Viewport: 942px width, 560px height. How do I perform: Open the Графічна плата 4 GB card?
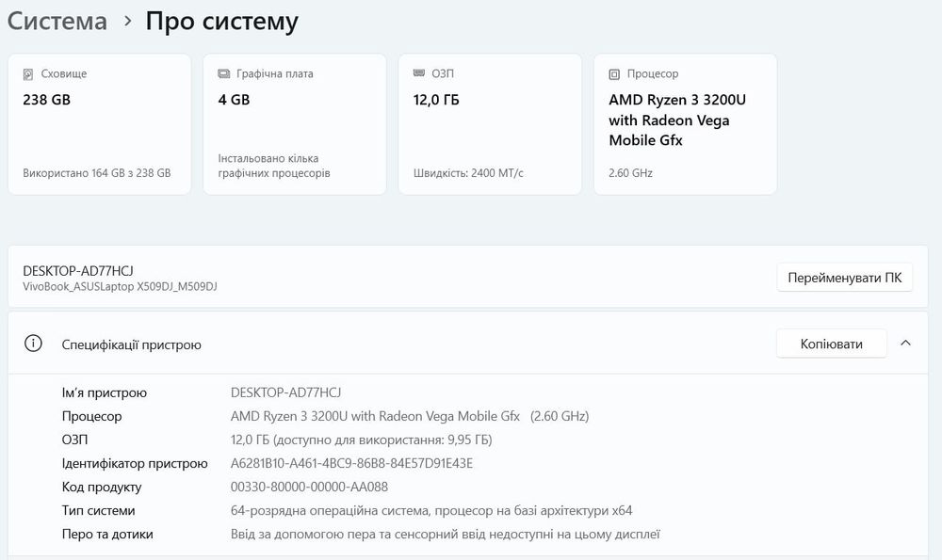294,124
